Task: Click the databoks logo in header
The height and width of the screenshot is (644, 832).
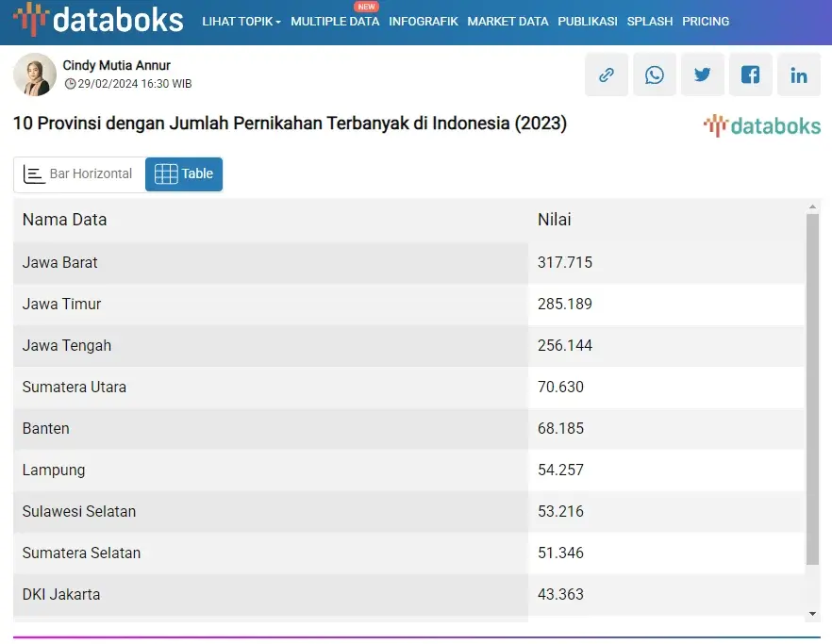Action: tap(99, 20)
